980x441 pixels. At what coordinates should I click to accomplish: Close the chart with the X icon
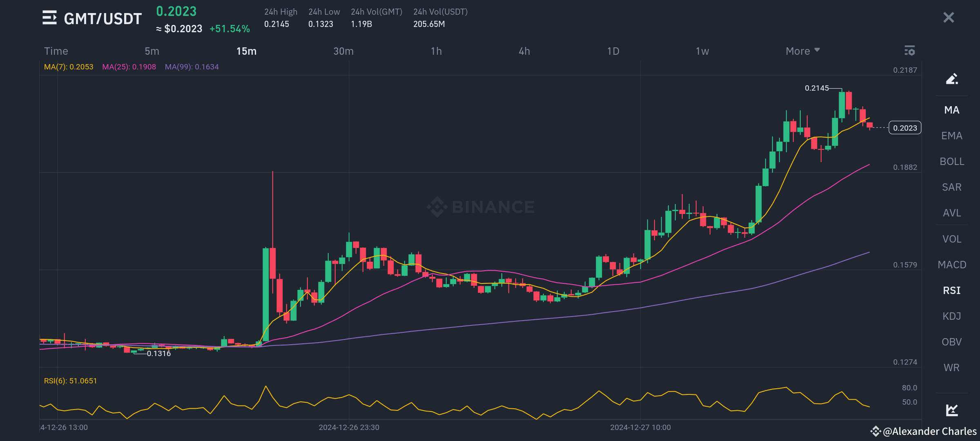(x=948, y=18)
